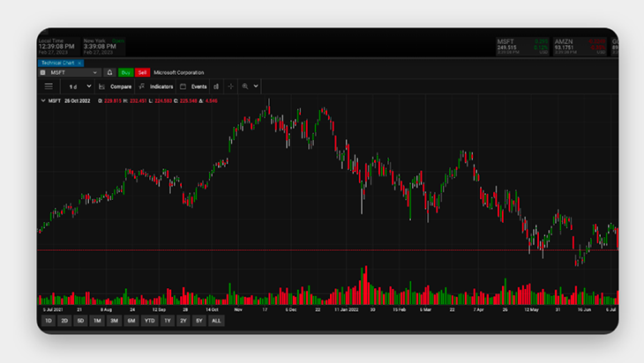The image size is (644, 363).
Task: Open the zoom options dropdown arrow
Action: 256,86
